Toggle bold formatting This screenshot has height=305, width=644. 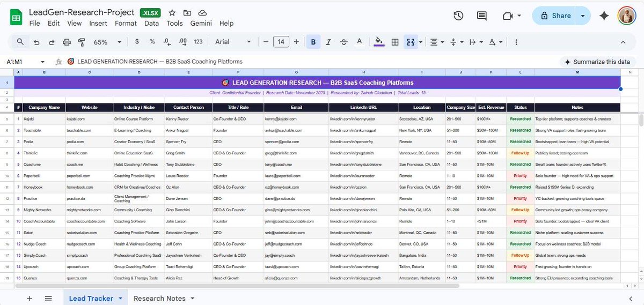tap(313, 42)
